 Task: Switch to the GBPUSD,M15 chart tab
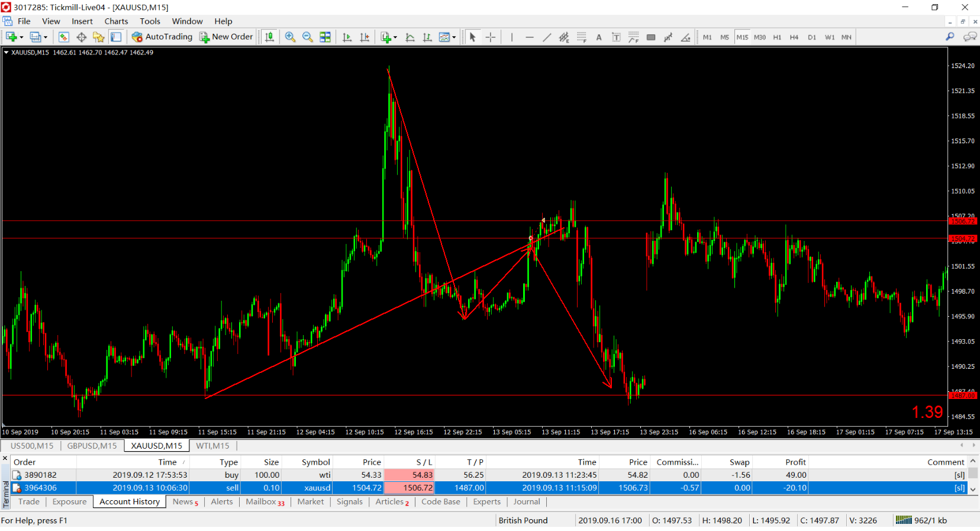click(x=92, y=446)
